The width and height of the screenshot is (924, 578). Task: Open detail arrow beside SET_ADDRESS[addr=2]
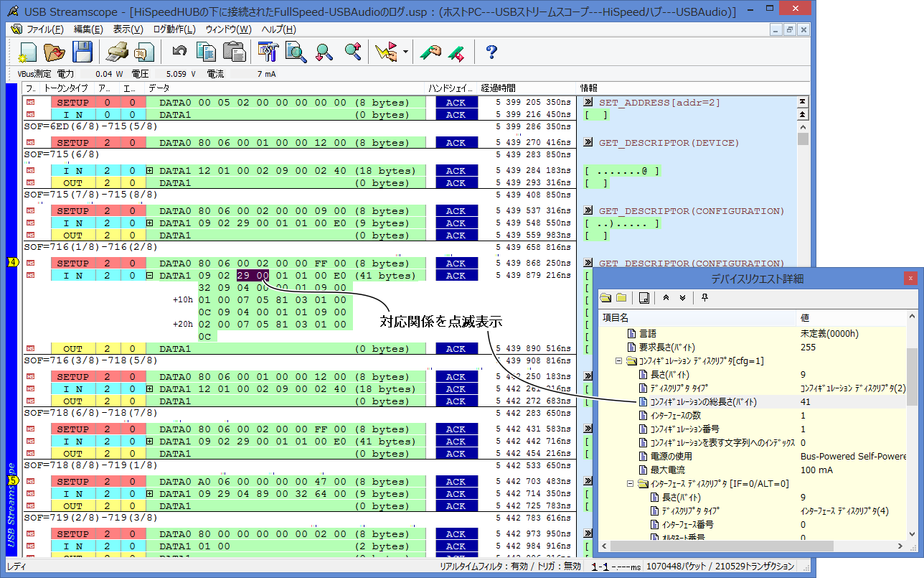coord(589,103)
